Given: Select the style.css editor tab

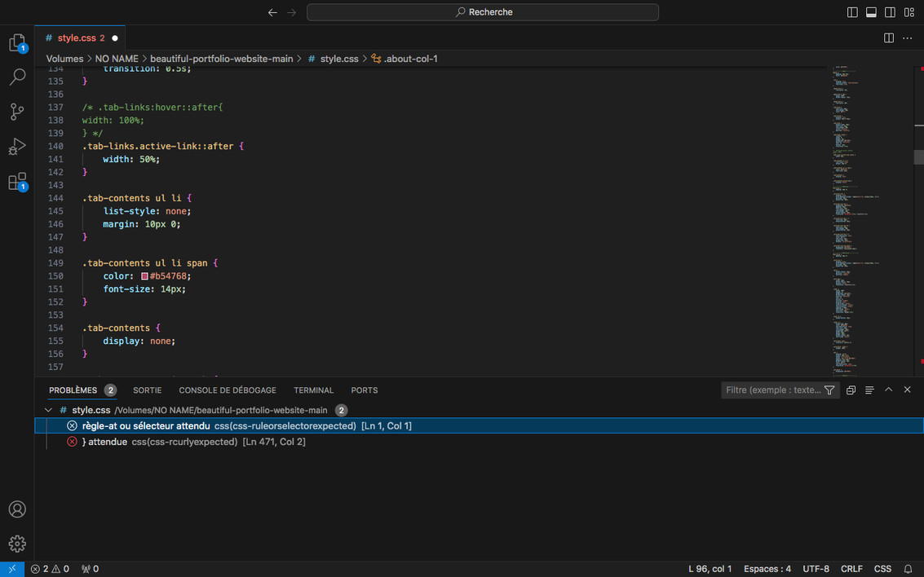Looking at the screenshot, I should (81, 37).
